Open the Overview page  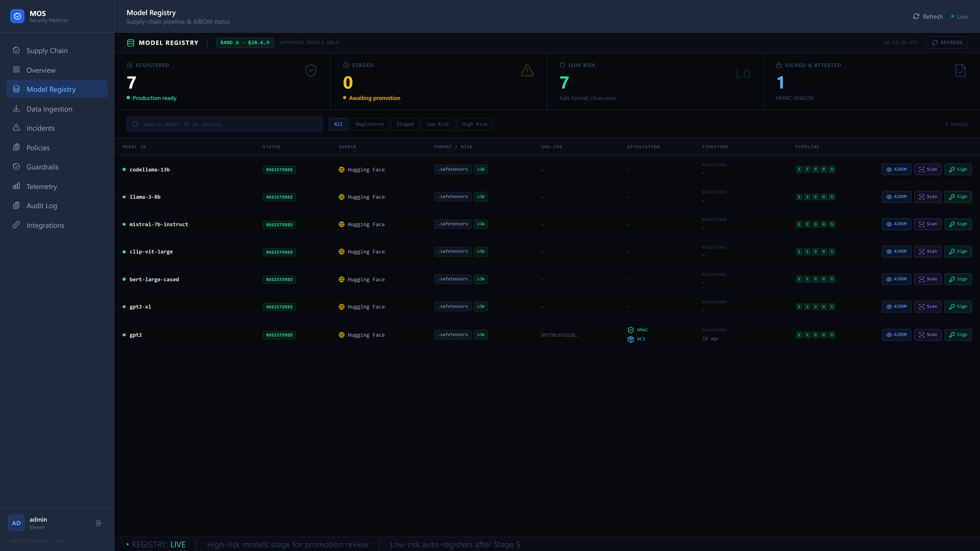[x=57, y=70]
